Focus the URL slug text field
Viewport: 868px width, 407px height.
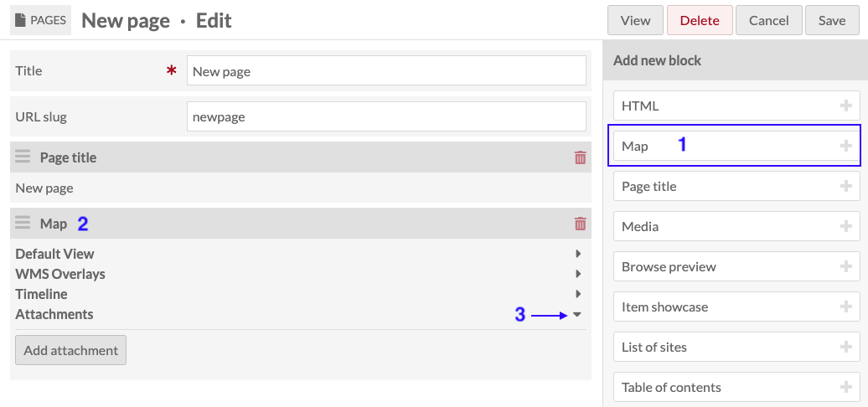tap(386, 116)
